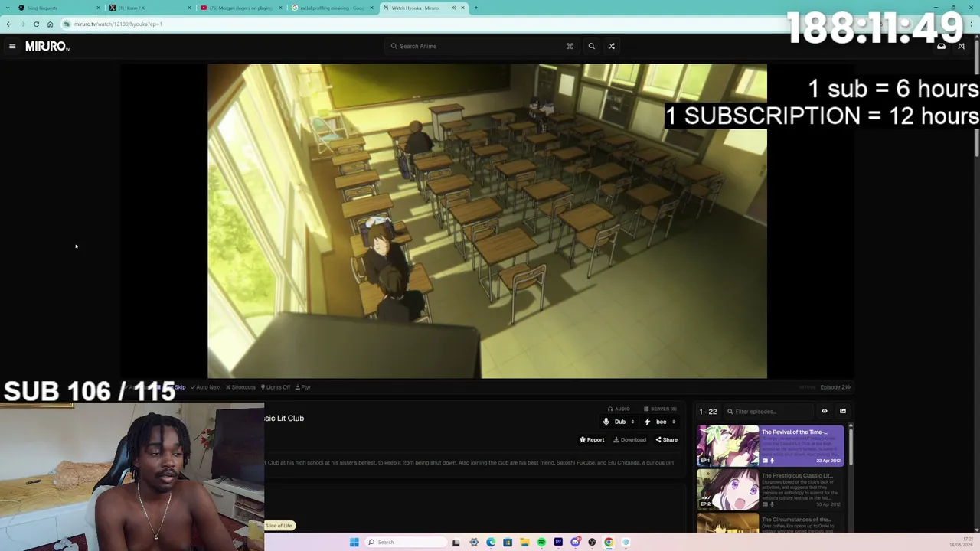This screenshot has width=980, height=551.
Task: Switch to the racial profiling meaning Google tab
Action: click(332, 8)
